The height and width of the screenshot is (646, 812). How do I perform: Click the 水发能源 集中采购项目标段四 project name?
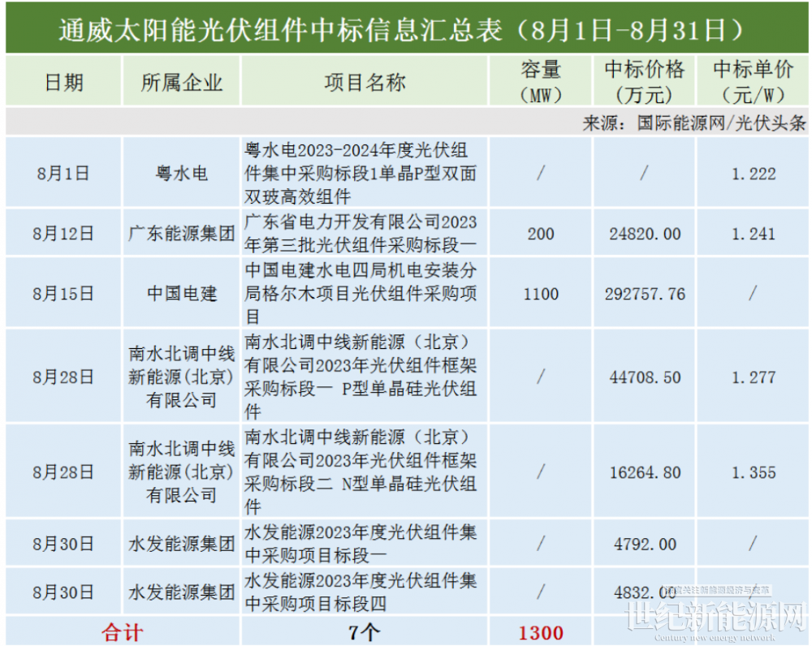[361, 592]
